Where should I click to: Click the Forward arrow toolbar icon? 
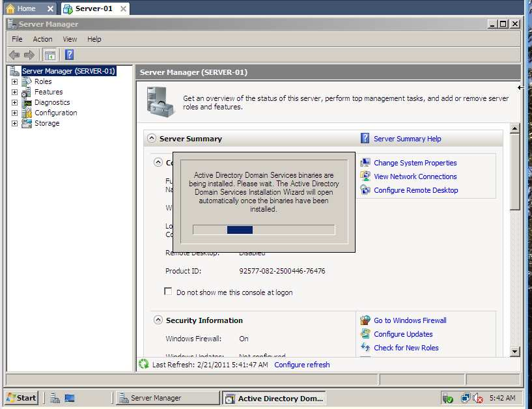click(x=29, y=55)
